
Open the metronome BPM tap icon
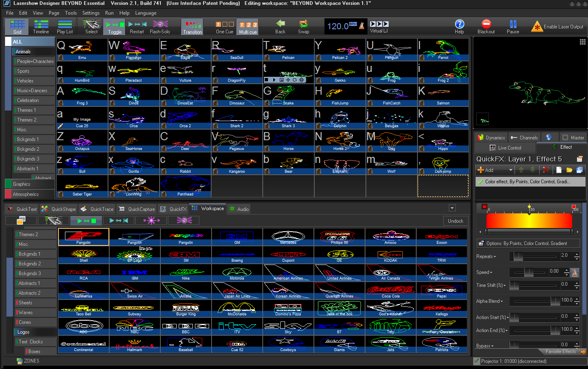(x=362, y=26)
